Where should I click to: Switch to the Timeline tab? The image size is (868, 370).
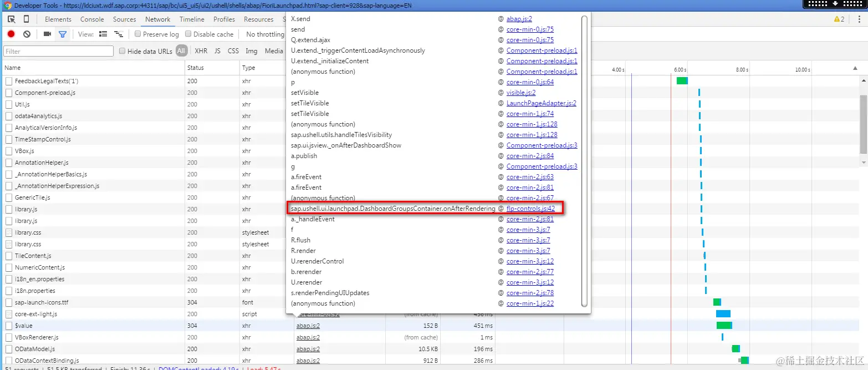tap(192, 19)
